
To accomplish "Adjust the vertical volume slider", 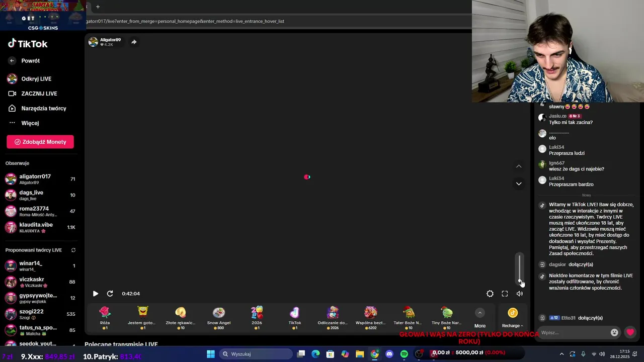I will click(x=520, y=269).
